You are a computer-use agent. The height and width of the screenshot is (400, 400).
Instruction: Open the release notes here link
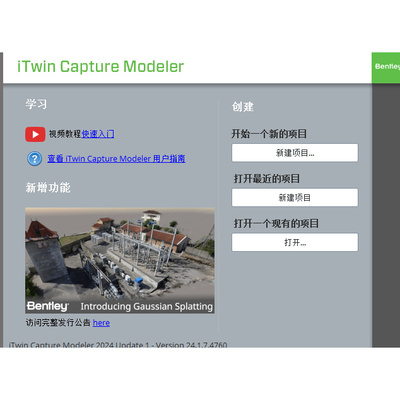click(101, 323)
